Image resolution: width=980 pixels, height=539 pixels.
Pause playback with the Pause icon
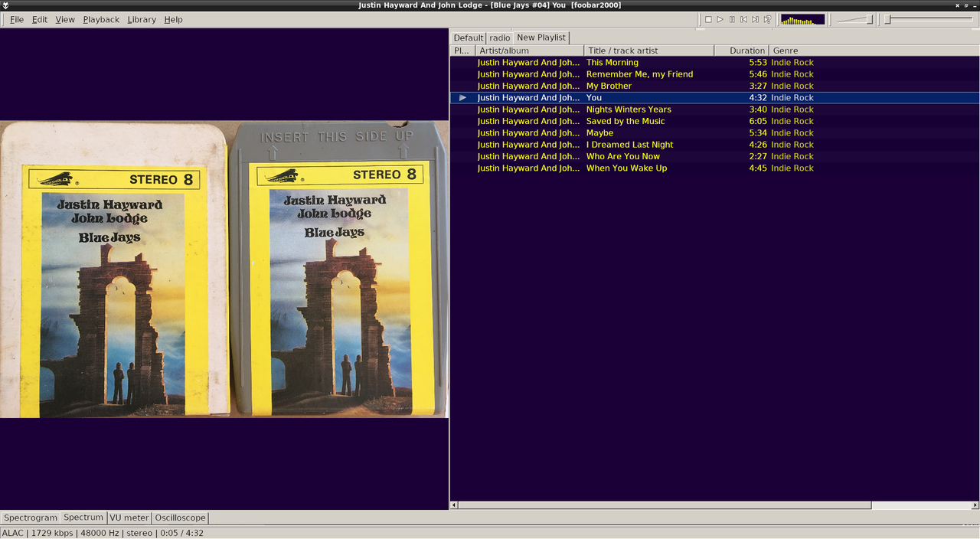[732, 19]
